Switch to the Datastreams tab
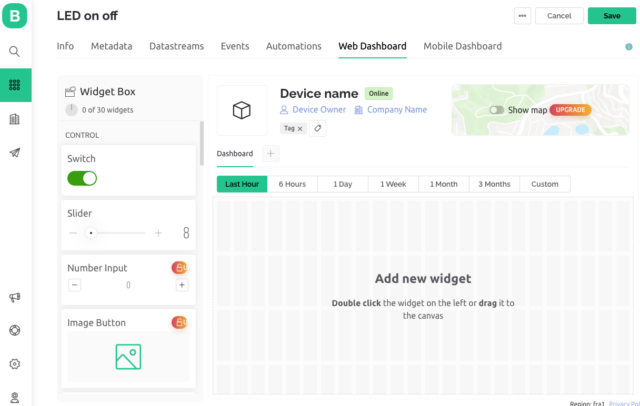640x406 pixels. [x=177, y=46]
